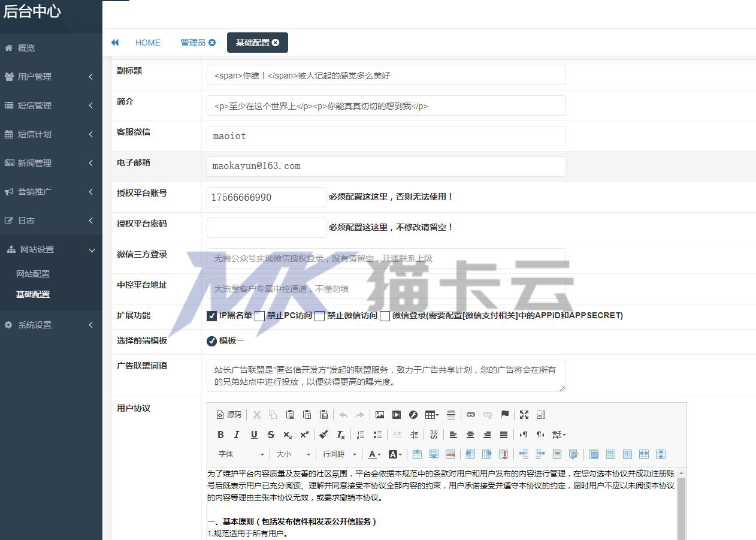Viewport: 756px width, 540px height.
Task: Click the 源码 source button in editor
Action: (229, 415)
